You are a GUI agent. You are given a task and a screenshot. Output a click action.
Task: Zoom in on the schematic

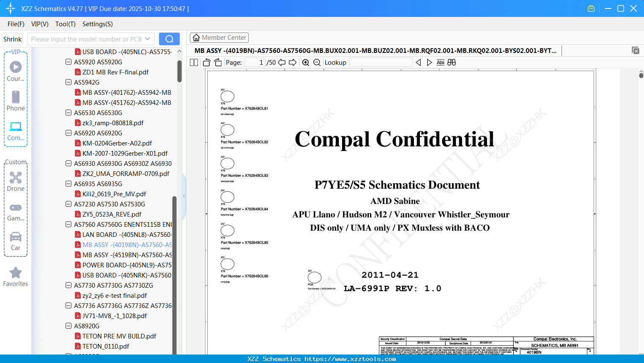(x=306, y=63)
